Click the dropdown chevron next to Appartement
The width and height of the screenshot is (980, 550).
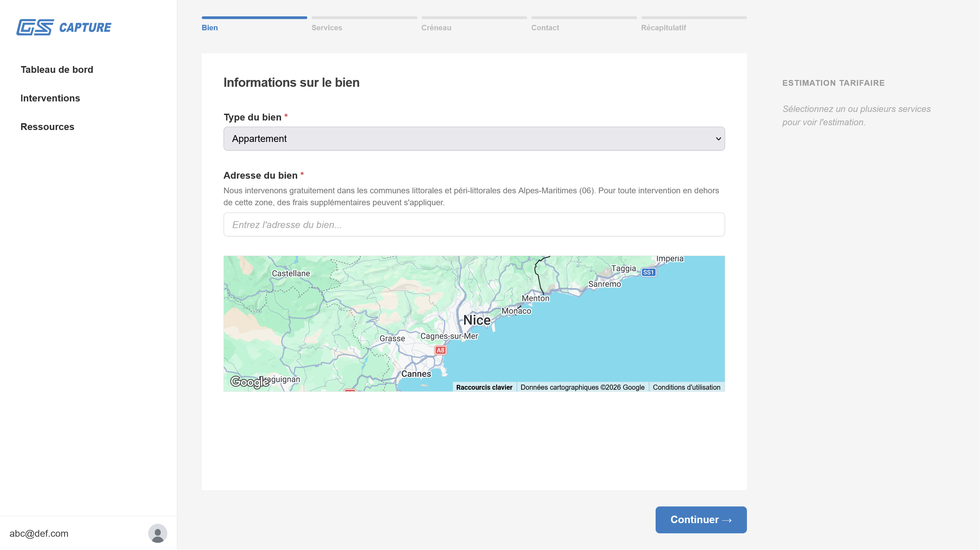click(718, 139)
